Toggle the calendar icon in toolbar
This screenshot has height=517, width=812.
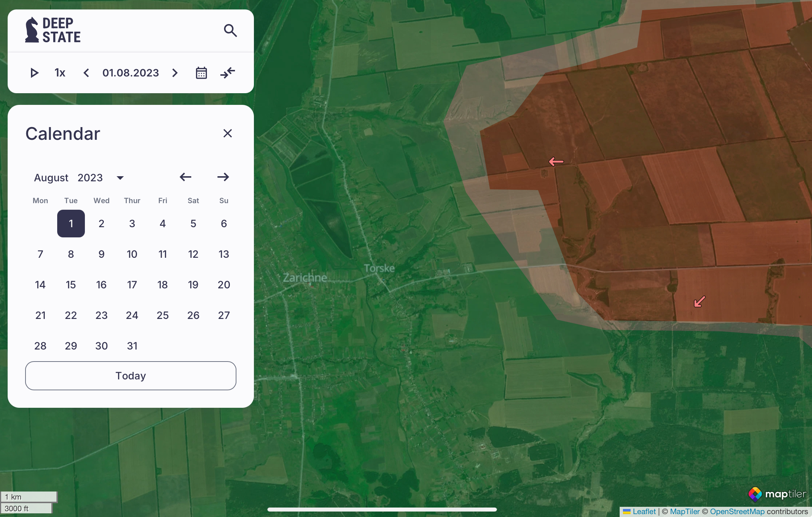point(201,73)
